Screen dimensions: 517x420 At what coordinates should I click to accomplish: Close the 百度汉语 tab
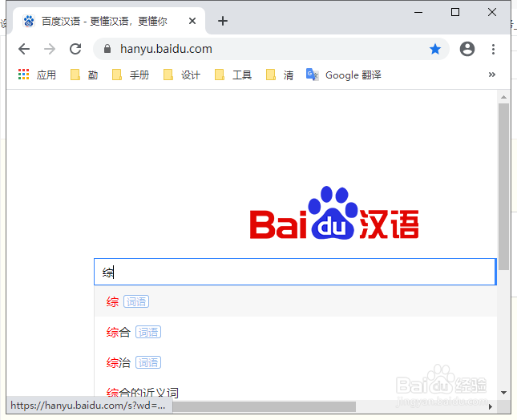192,21
